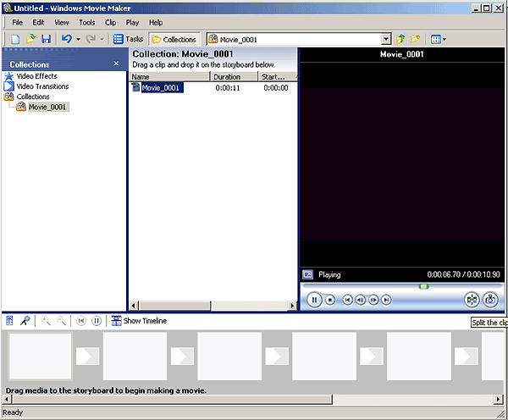Set audio levels icon on storyboard toolbar

click(9, 321)
